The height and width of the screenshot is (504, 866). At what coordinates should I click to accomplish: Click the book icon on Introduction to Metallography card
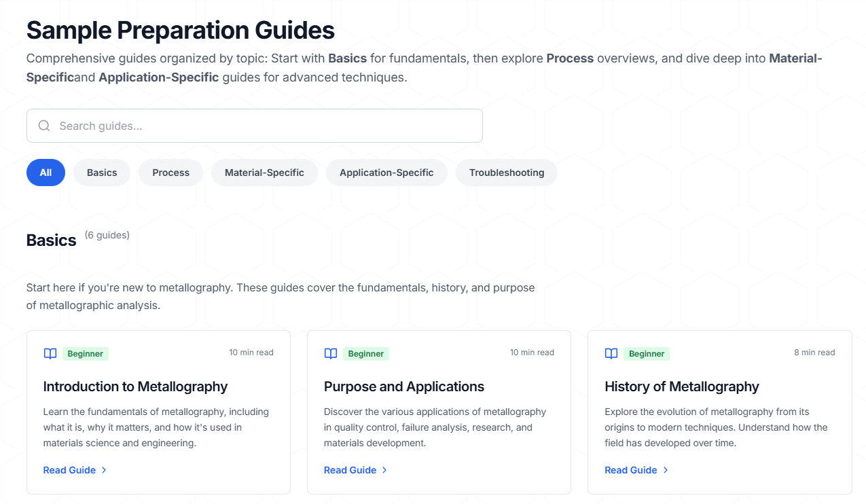tap(50, 353)
